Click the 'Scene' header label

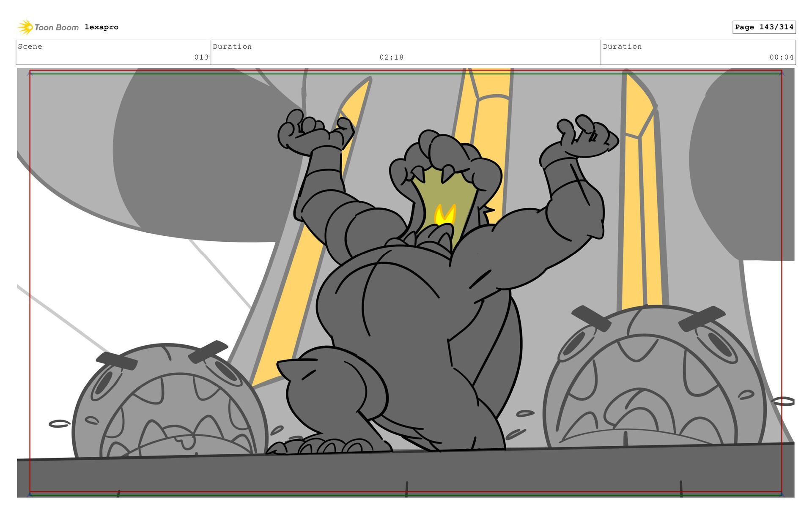(30, 46)
